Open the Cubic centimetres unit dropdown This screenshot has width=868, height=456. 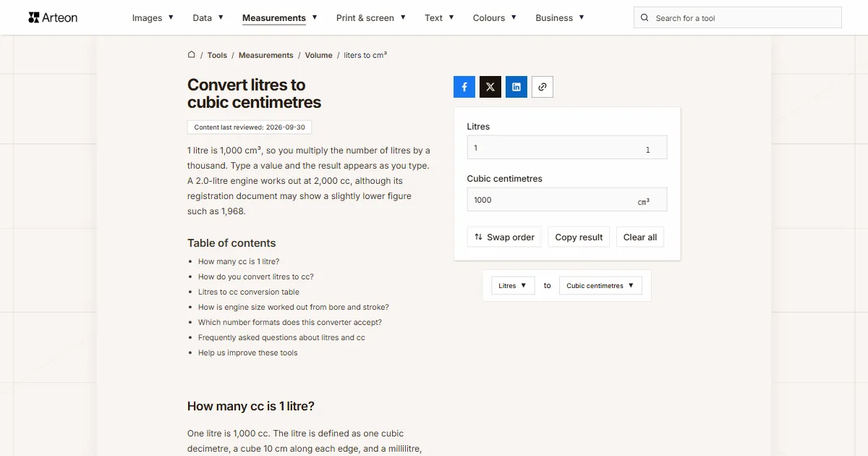click(600, 286)
